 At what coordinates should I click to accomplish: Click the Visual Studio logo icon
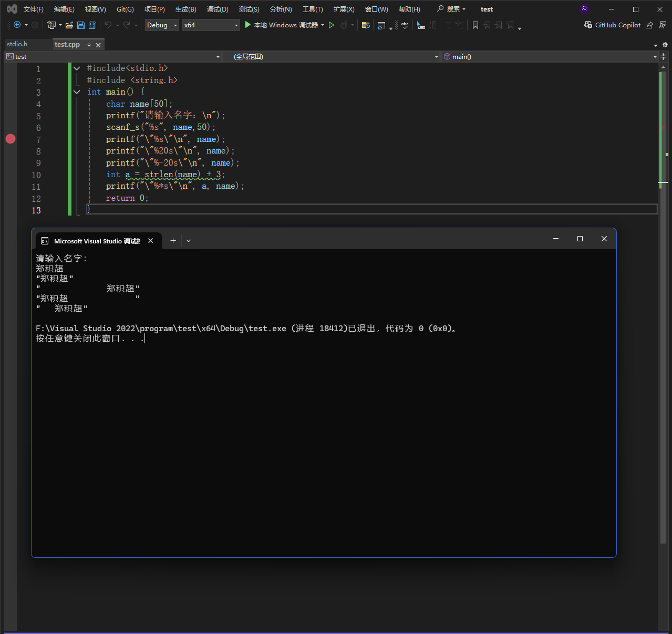click(12, 9)
